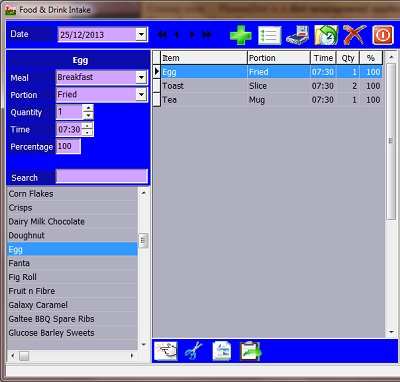Click the clipboard paste icon
400x382 pixels.
click(x=250, y=351)
